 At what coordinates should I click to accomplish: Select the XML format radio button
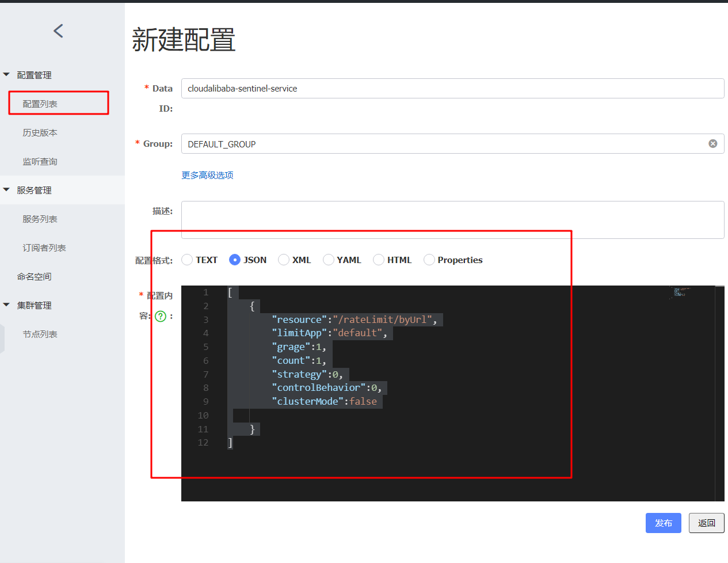click(x=284, y=260)
